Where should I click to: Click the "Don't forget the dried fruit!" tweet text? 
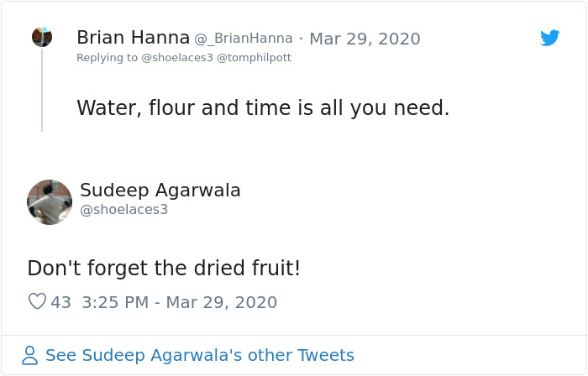pos(164,269)
